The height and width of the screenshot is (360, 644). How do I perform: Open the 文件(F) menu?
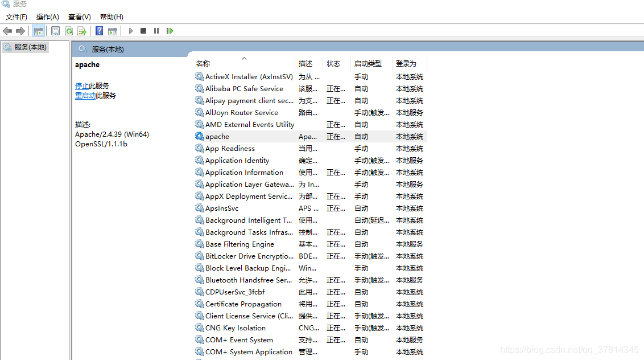pos(16,17)
